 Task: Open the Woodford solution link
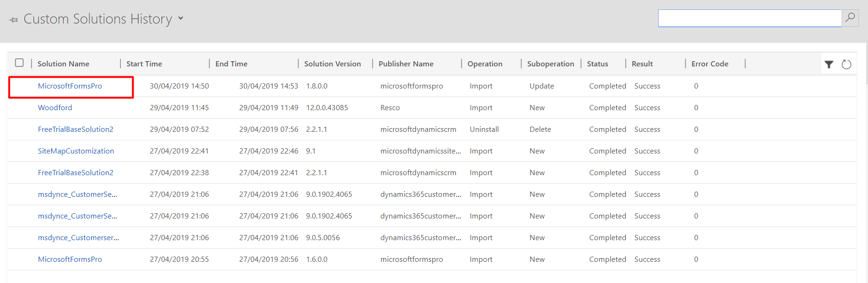[x=55, y=108]
